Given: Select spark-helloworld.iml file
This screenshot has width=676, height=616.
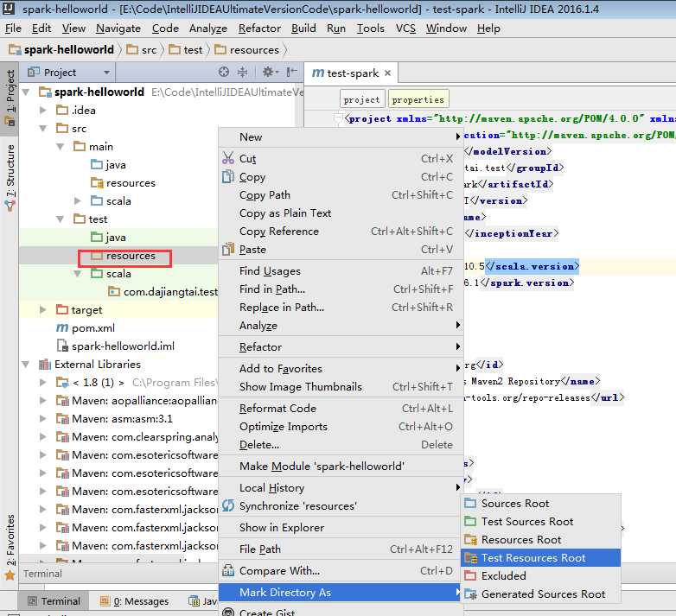Looking at the screenshot, I should tap(116, 346).
